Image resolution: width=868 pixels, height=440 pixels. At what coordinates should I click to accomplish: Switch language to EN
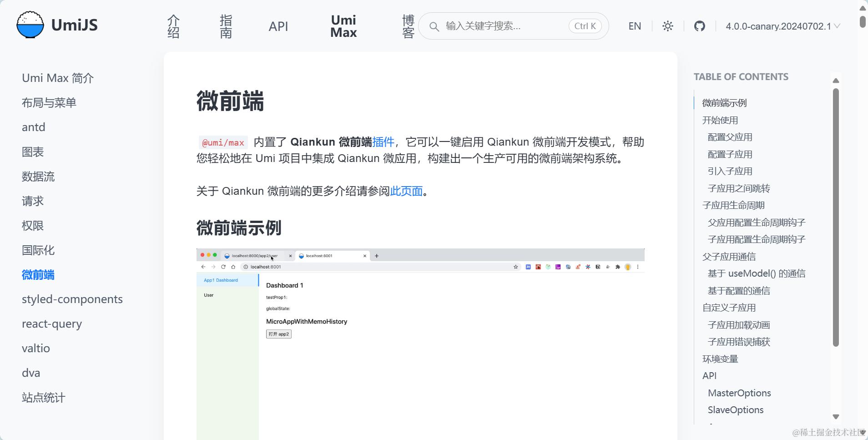tap(635, 26)
